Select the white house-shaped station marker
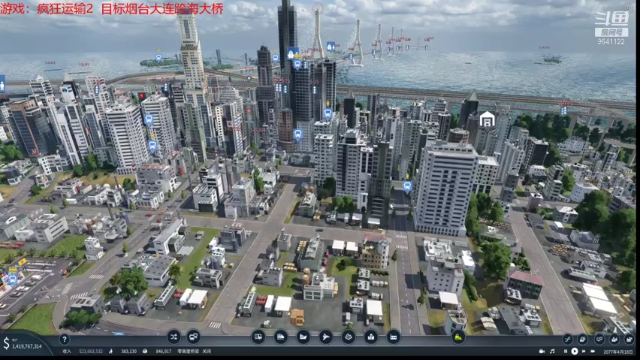The width and height of the screenshot is (640, 360). [x=487, y=119]
